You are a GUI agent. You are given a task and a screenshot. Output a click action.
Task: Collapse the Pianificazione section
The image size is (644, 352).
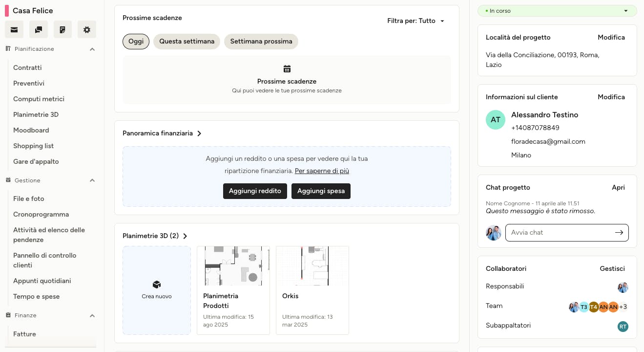[92, 49]
